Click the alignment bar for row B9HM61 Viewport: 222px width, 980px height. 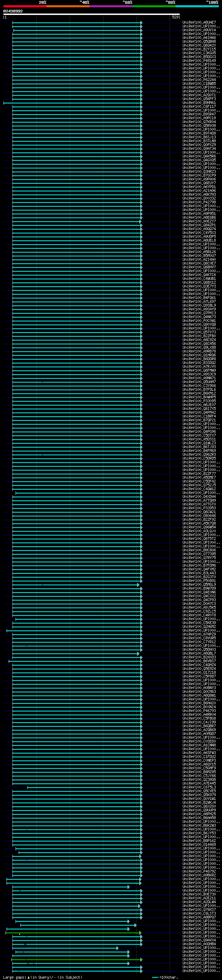(73, 103)
